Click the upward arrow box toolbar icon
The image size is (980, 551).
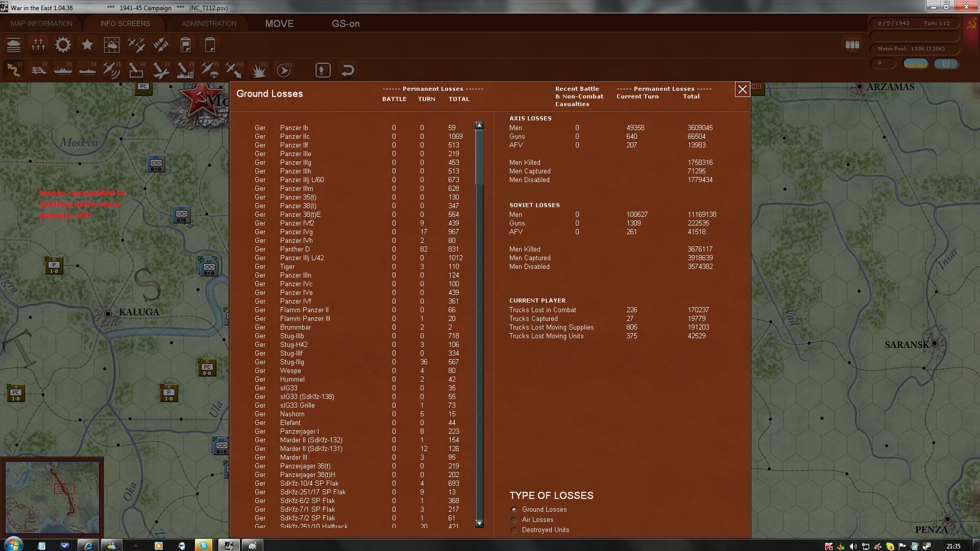click(323, 70)
